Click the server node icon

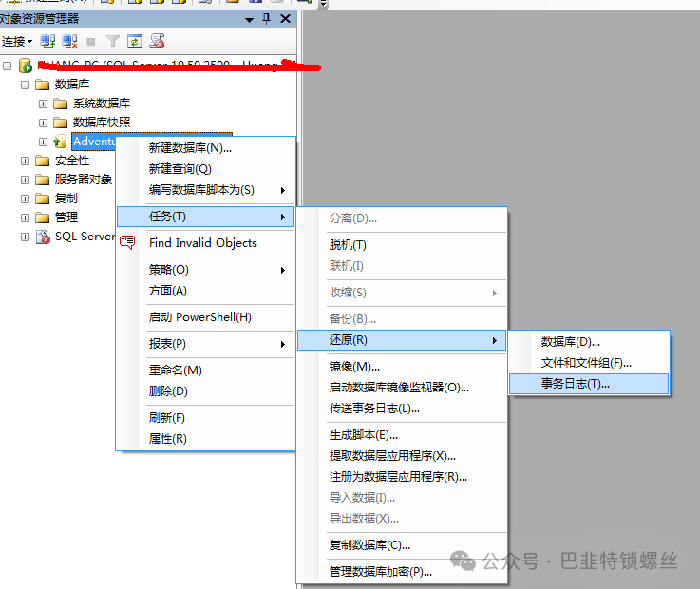(x=26, y=66)
